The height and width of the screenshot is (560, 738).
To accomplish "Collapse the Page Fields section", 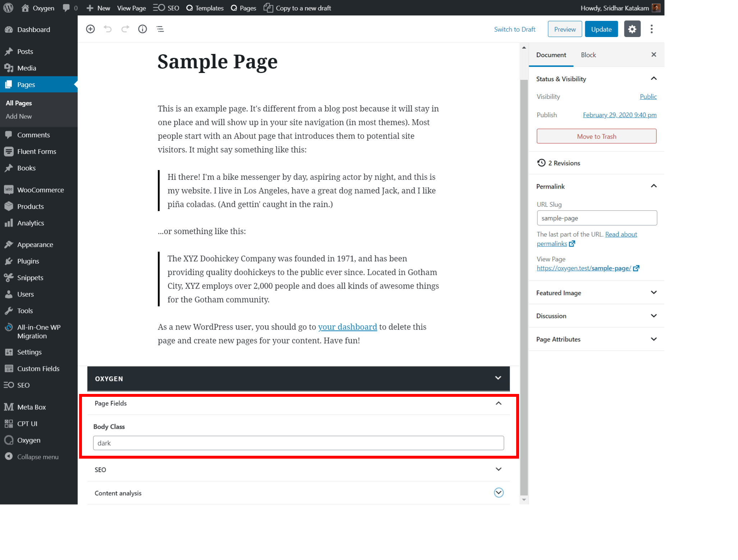I will (x=499, y=403).
